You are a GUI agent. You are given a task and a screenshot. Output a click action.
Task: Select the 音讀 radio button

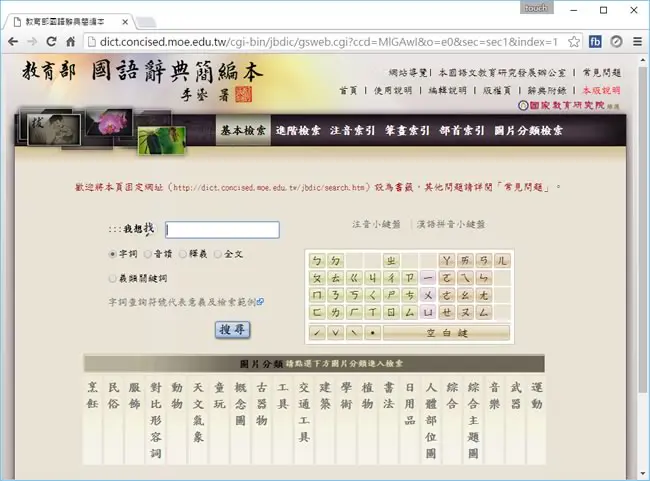148,254
